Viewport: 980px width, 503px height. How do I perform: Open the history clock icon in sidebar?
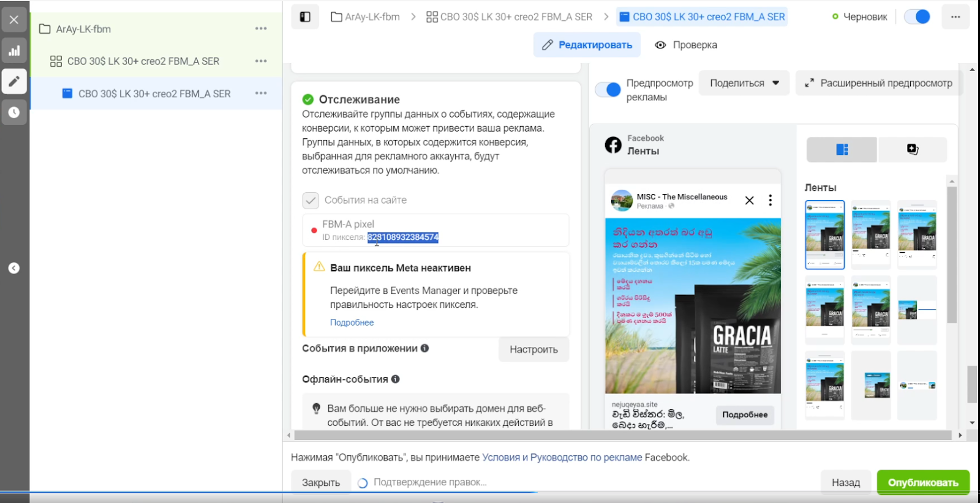(14, 113)
